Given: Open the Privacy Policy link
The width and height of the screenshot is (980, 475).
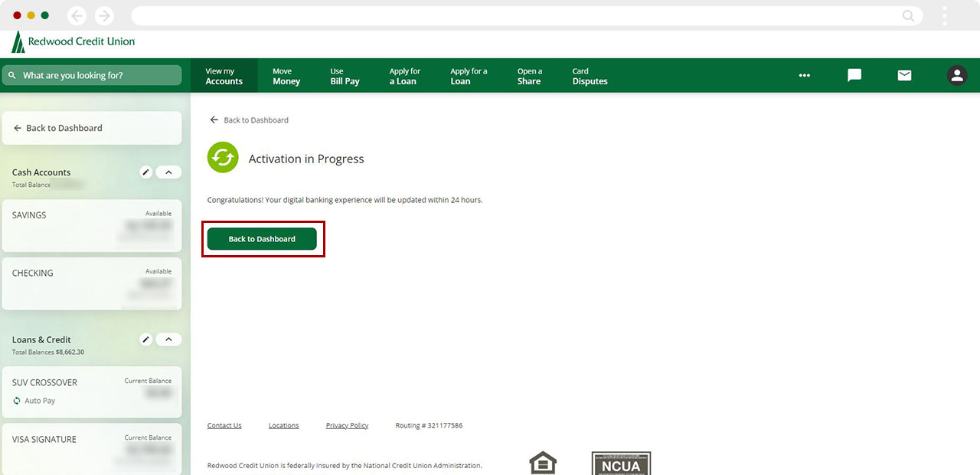Looking at the screenshot, I should [x=347, y=425].
